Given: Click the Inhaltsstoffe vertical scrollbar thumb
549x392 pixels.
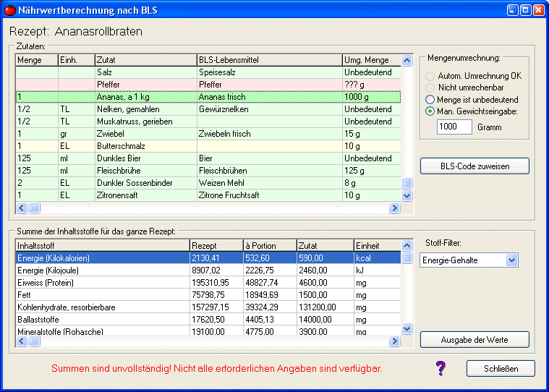Looking at the screenshot, I should tap(407, 258).
